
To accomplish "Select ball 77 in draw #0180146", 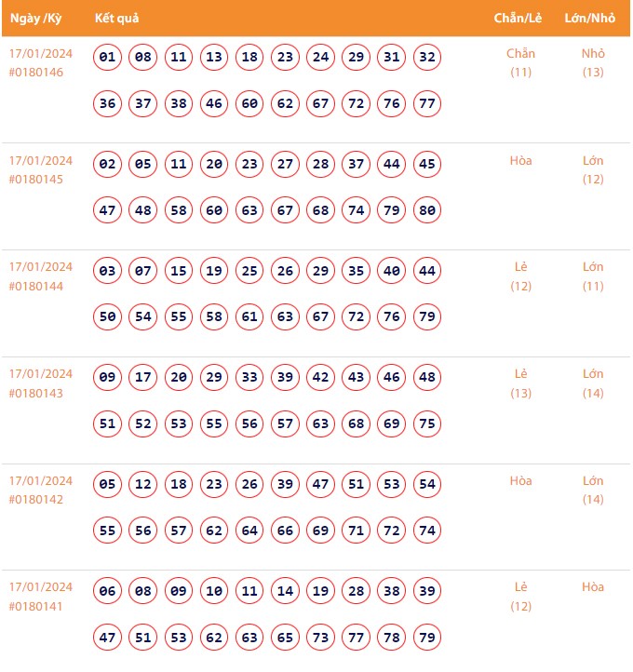I will tap(427, 103).
